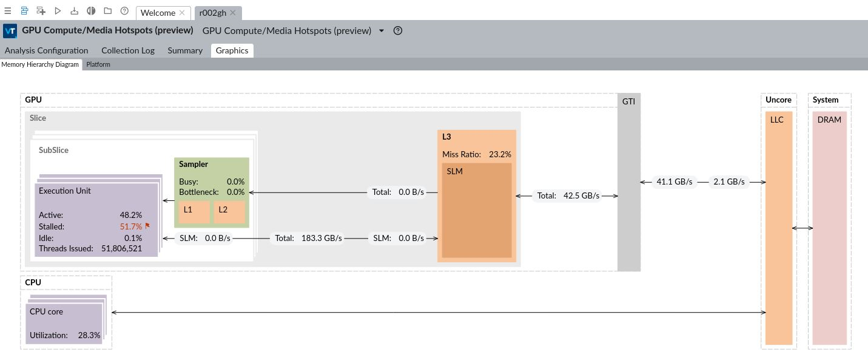
Task: Click SLM 0.0 B/s label near L3
Action: tap(399, 238)
